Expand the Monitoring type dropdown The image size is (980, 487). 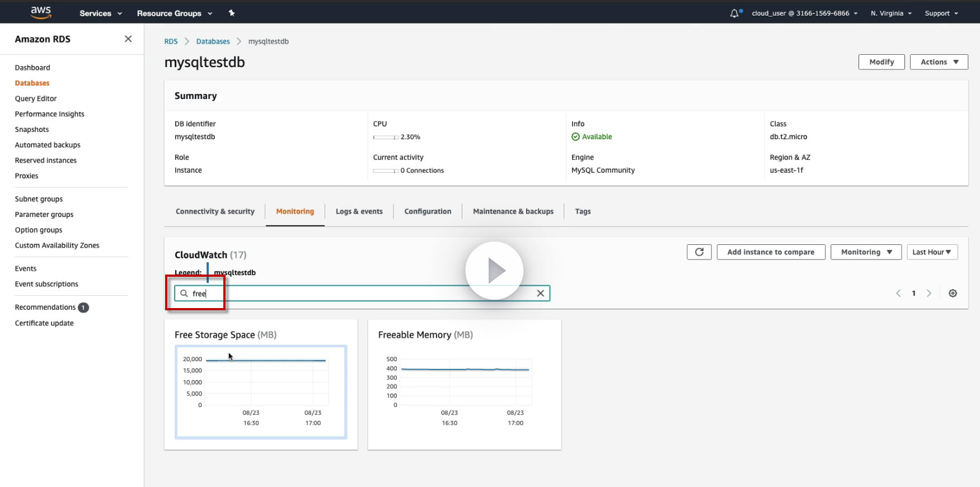pos(866,252)
